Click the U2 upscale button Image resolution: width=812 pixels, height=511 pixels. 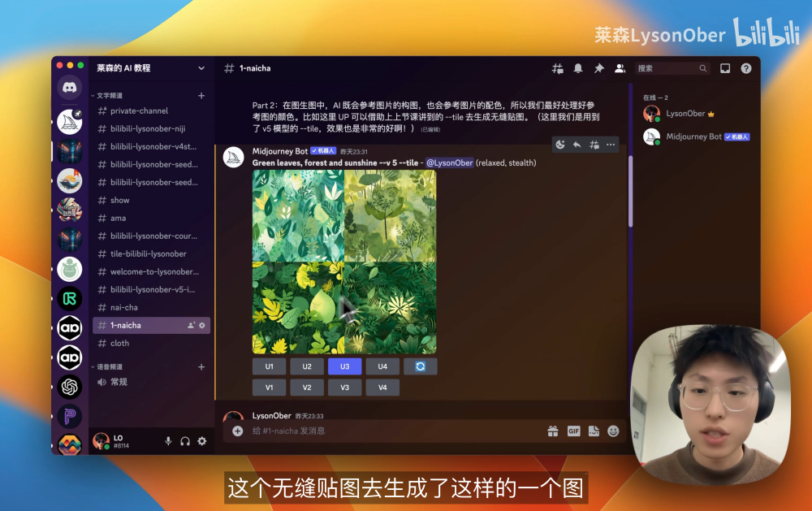[x=307, y=366]
